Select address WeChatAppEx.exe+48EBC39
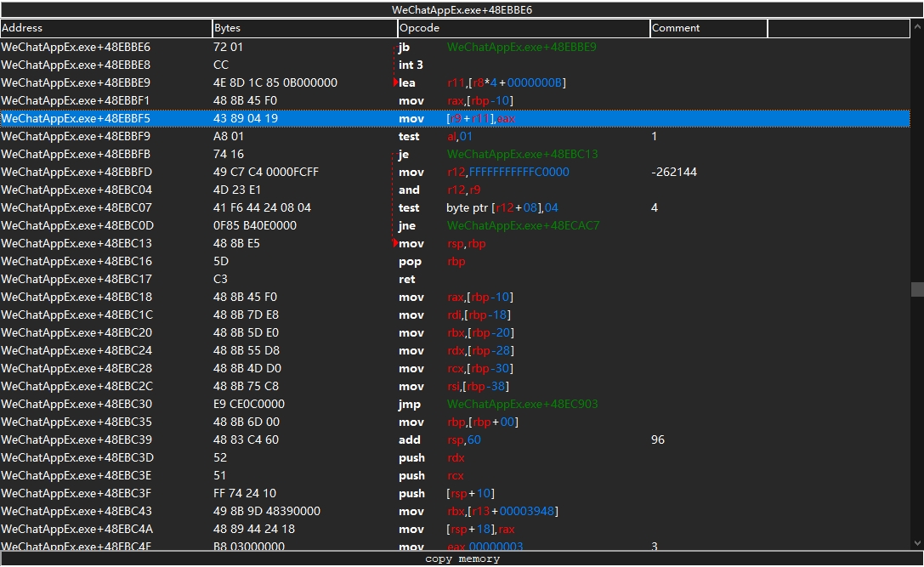924x567 pixels. click(77, 440)
